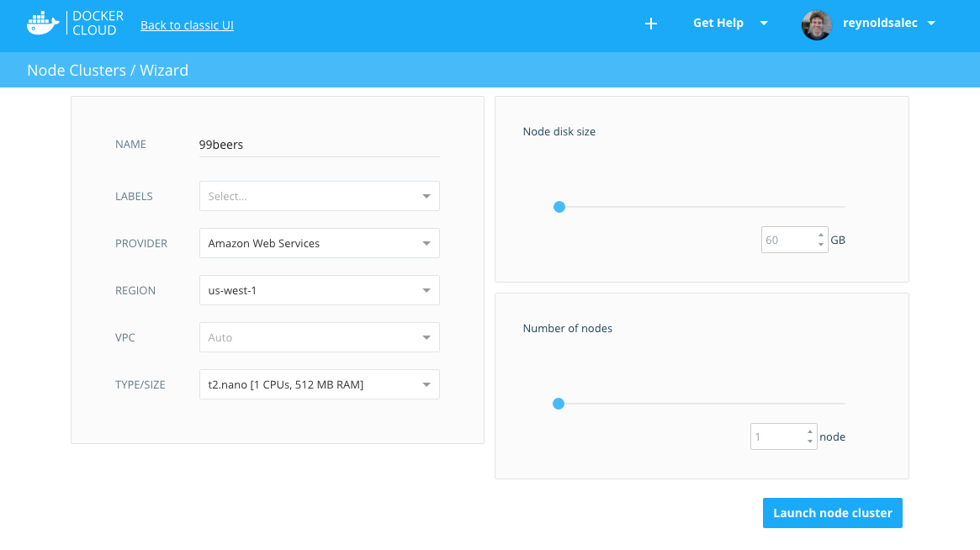This screenshot has height=550, width=980.
Task: Click the Node disk size heading
Action: click(559, 131)
